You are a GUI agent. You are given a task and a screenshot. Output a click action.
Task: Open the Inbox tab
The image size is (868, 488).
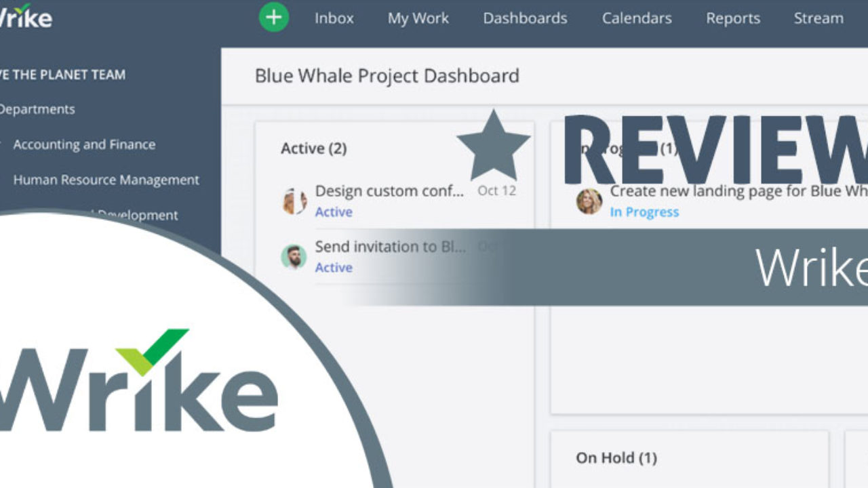334,18
